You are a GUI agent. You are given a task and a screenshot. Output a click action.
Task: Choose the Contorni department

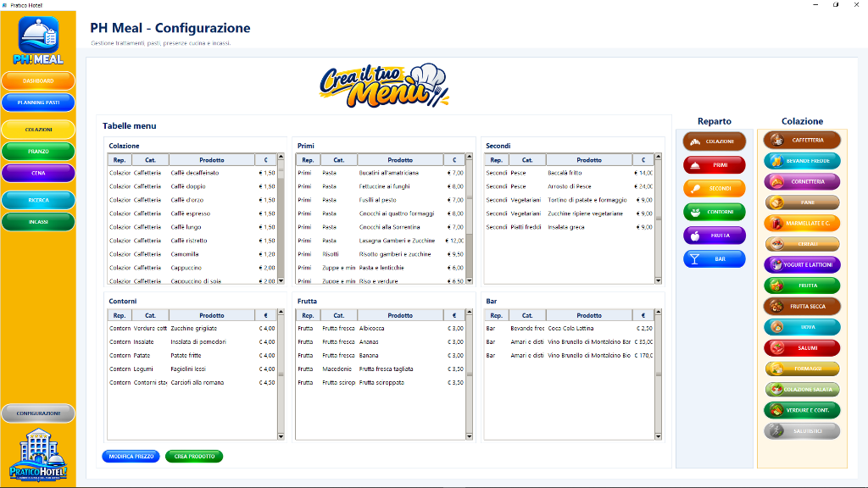click(x=714, y=212)
